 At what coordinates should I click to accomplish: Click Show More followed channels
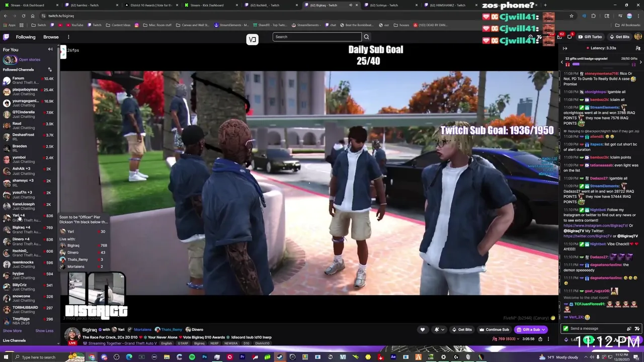(x=12, y=331)
